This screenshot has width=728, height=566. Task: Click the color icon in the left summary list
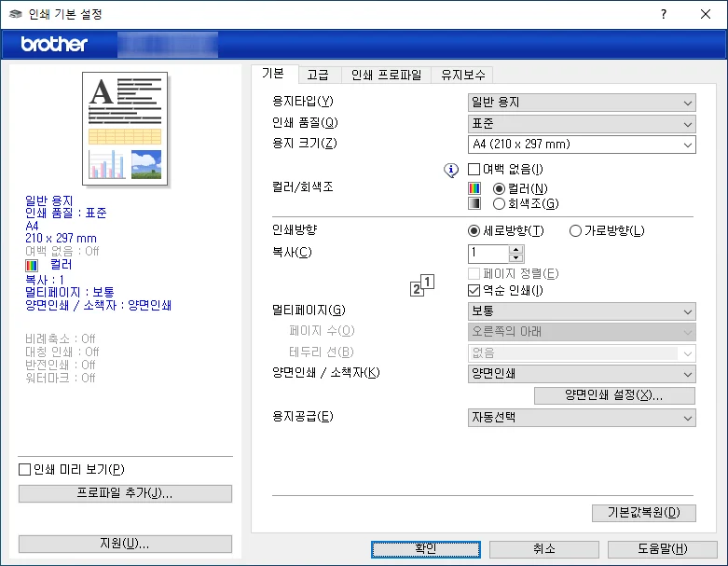[32, 265]
